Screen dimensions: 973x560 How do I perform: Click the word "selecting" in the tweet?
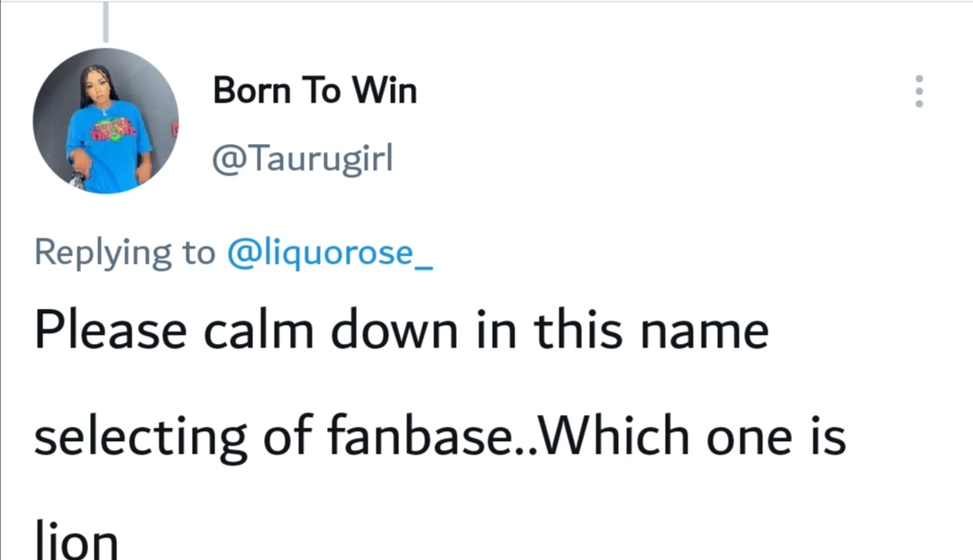pos(141,437)
